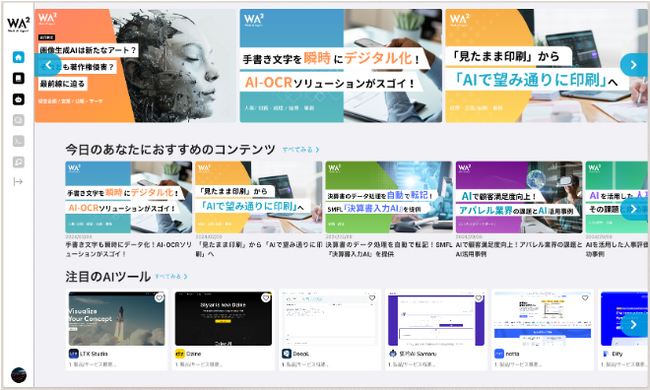This screenshot has width=650, height=390.
Task: Click the blue notta logo icon
Action: [499, 354]
